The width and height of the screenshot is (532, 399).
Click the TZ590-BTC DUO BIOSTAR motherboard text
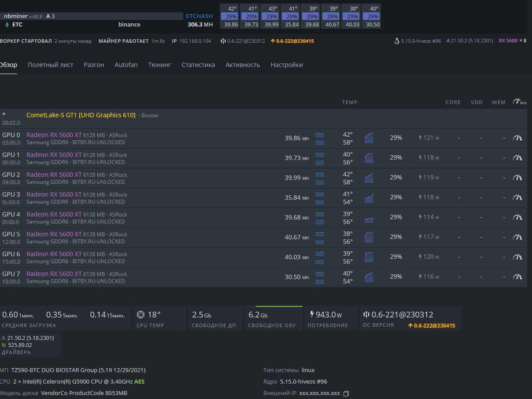[78, 370]
